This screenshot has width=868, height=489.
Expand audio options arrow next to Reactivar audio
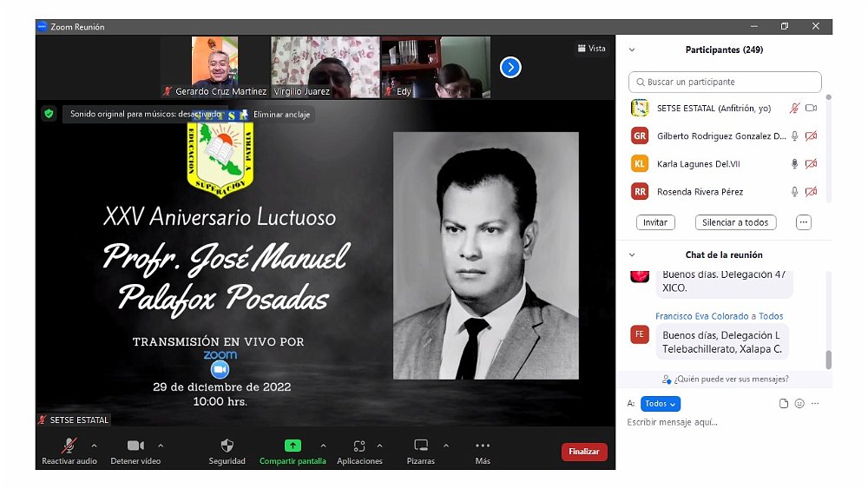click(x=94, y=446)
